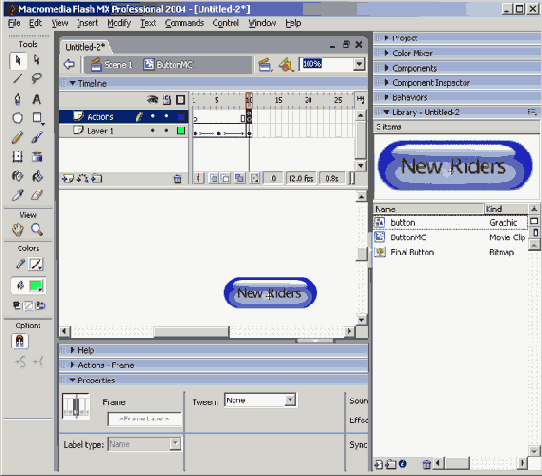542x476 pixels.
Task: Open the Modify menu
Action: pyautogui.click(x=119, y=23)
